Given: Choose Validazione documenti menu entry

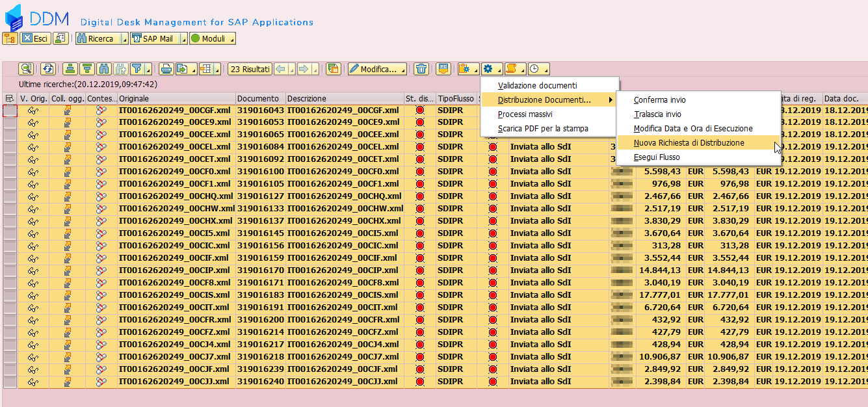Looking at the screenshot, I should [549, 86].
